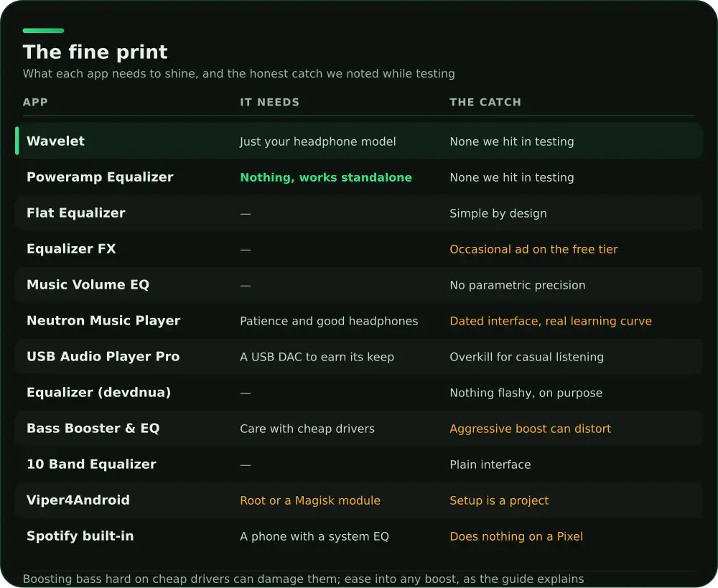This screenshot has width=718, height=588.
Task: Click 'None we hit in testing' in Wavelet row
Action: click(x=511, y=141)
